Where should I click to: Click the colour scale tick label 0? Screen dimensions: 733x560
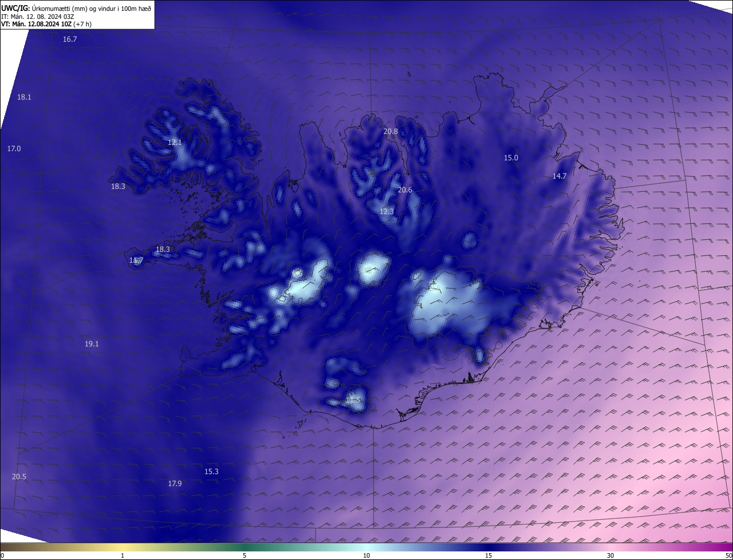[2, 556]
